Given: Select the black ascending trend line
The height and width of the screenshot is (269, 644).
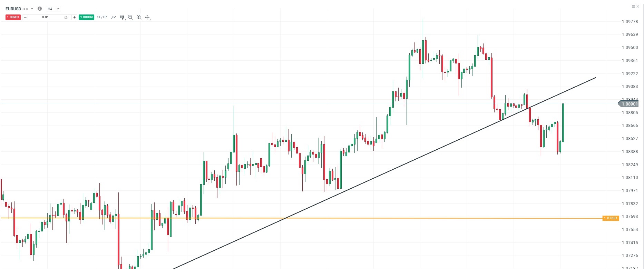Looking at the screenshot, I should pos(345,190).
